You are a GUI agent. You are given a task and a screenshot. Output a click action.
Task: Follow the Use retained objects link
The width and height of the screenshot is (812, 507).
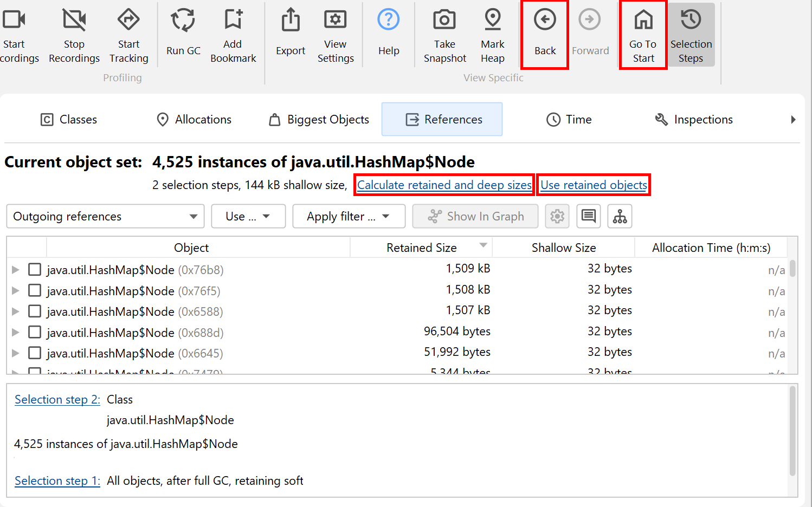coord(594,185)
